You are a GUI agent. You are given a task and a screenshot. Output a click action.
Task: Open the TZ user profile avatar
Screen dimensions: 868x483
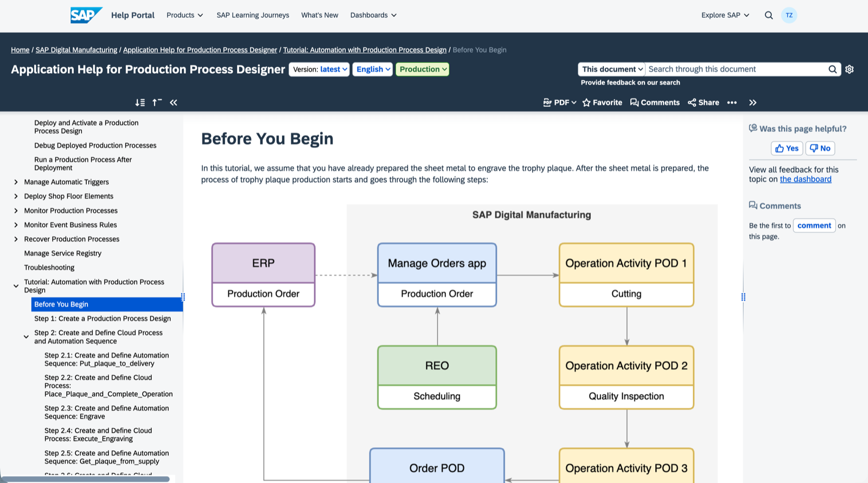click(789, 15)
